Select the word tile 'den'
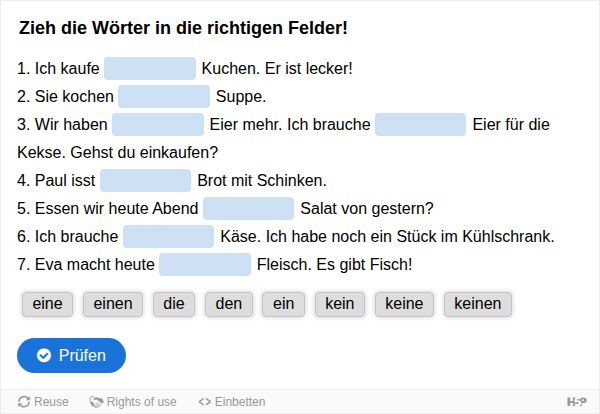600x414 pixels. coord(229,304)
